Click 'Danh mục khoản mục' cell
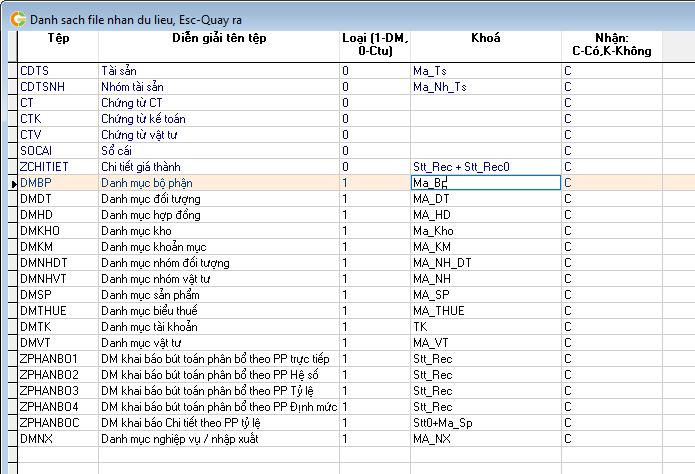The width and height of the screenshot is (695, 474). [x=219, y=247]
